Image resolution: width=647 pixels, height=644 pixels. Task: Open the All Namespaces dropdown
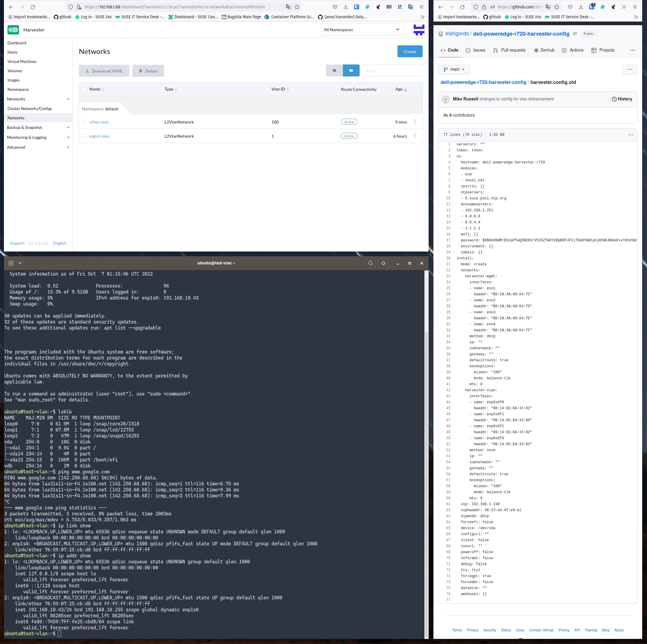(x=362, y=29)
